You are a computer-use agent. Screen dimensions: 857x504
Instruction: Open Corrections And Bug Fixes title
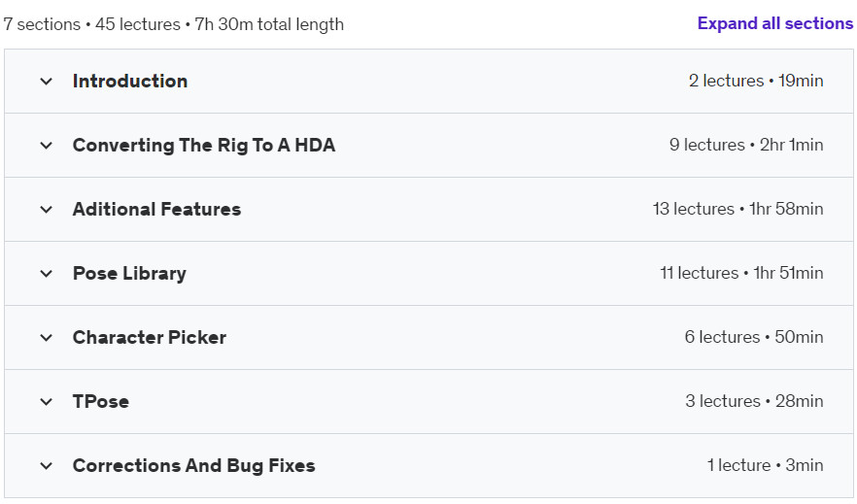pyautogui.click(x=194, y=465)
